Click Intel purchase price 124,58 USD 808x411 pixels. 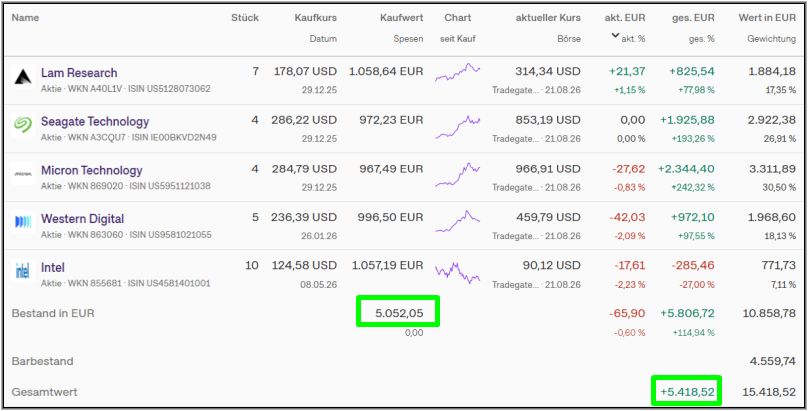click(x=304, y=266)
